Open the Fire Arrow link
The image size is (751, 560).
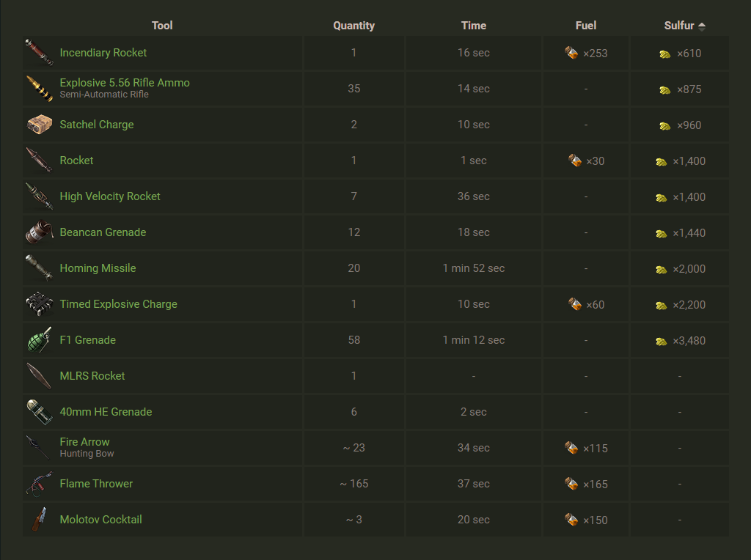84,442
